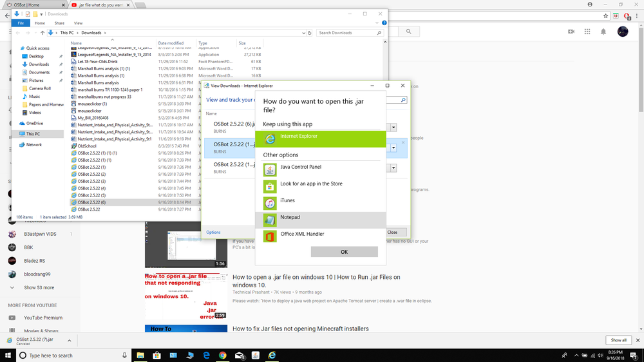Open dropdown for last OSBot download row
The width and height of the screenshot is (644, 362).
coord(393,167)
